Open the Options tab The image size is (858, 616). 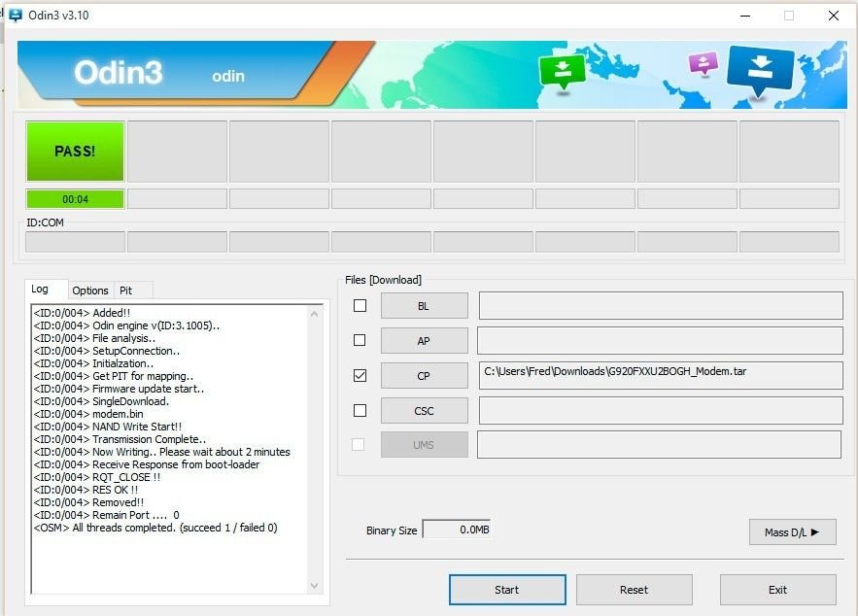(x=90, y=291)
